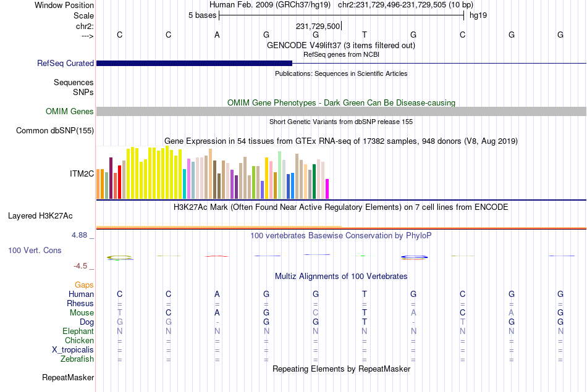Select the Elephant species row label
587x392 pixels.
pos(78,331)
